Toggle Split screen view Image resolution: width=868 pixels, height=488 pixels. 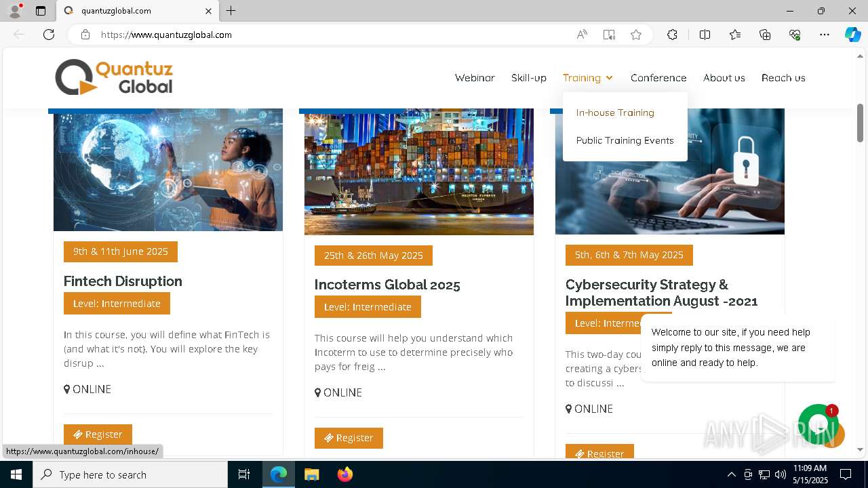click(705, 35)
